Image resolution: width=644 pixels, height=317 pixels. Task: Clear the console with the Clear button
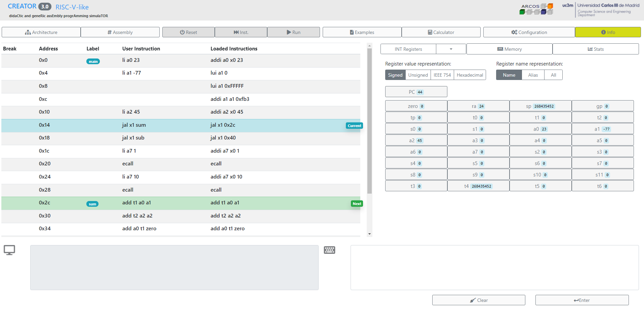tap(478, 300)
